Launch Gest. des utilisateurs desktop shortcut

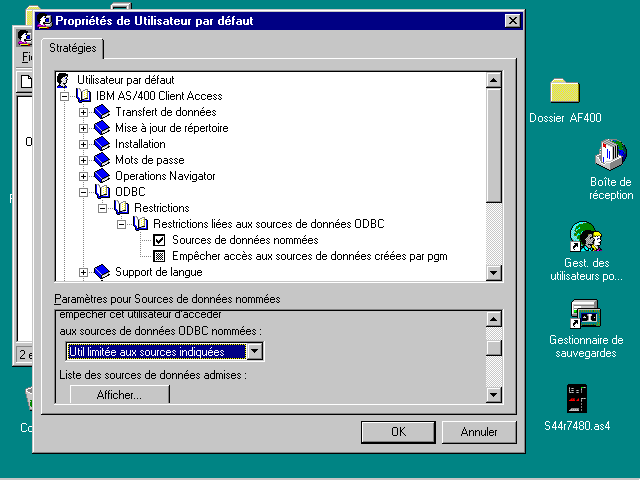[x=584, y=239]
